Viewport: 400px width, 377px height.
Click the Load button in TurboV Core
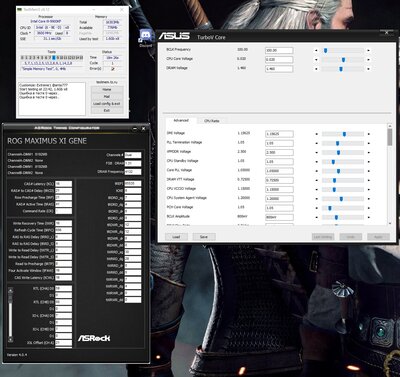[x=176, y=237]
